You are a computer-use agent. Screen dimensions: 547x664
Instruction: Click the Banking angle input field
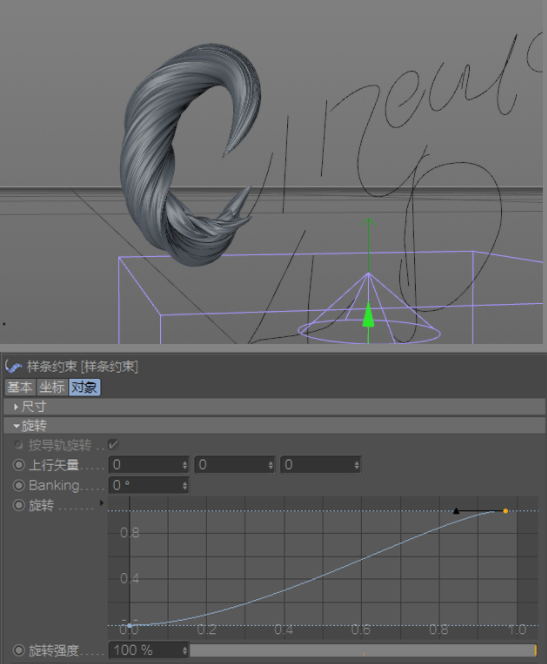[149, 485]
